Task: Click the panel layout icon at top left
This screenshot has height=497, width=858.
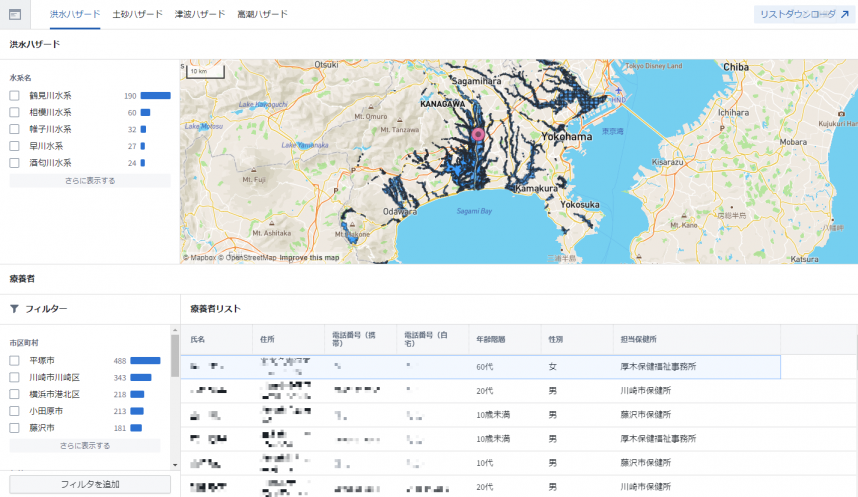Action: pos(15,14)
